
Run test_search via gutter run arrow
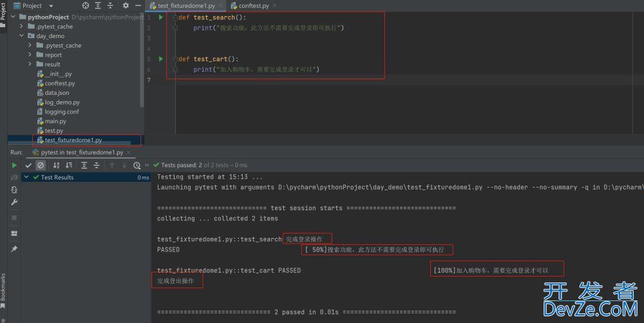click(x=161, y=17)
